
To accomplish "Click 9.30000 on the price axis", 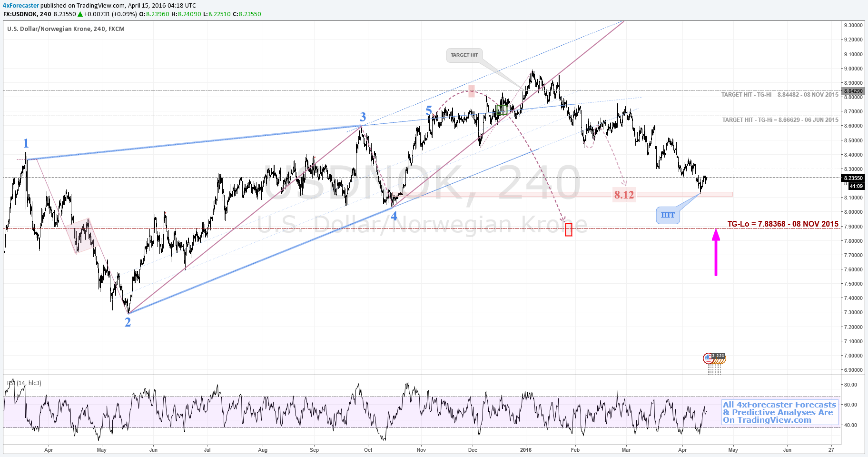I will coord(853,25).
